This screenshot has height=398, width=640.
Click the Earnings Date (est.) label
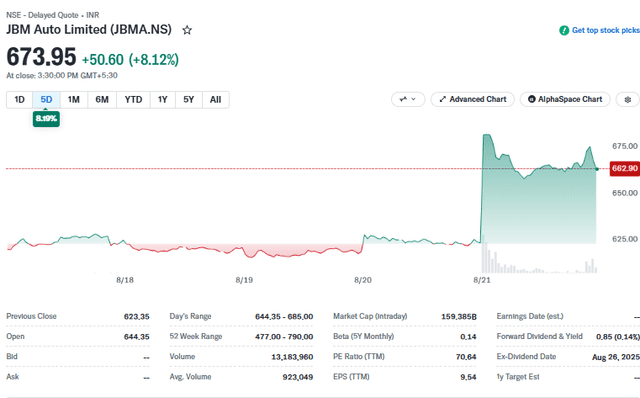pyautogui.click(x=530, y=316)
